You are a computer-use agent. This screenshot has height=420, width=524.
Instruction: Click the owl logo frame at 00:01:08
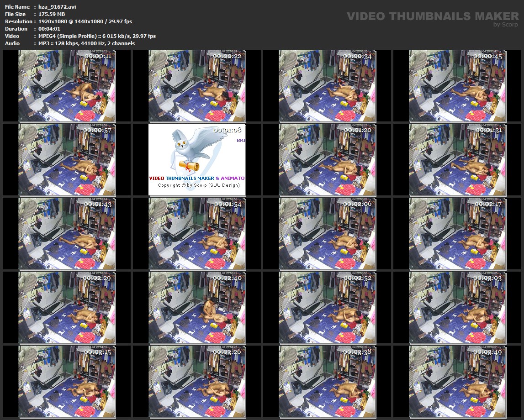(197, 160)
